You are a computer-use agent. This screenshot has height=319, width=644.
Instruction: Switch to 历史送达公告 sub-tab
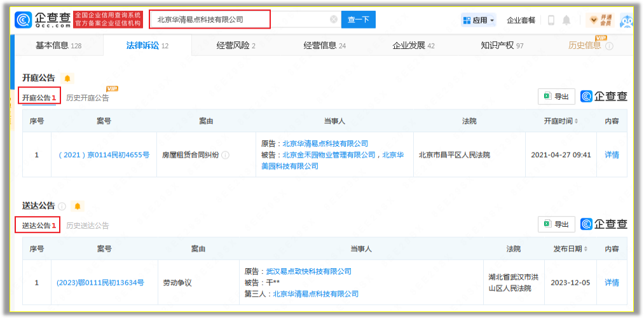coord(88,226)
